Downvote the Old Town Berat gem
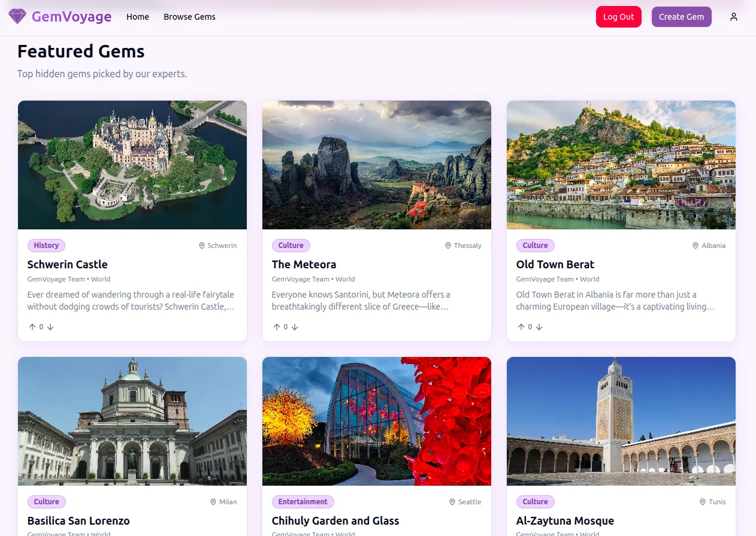 point(539,327)
